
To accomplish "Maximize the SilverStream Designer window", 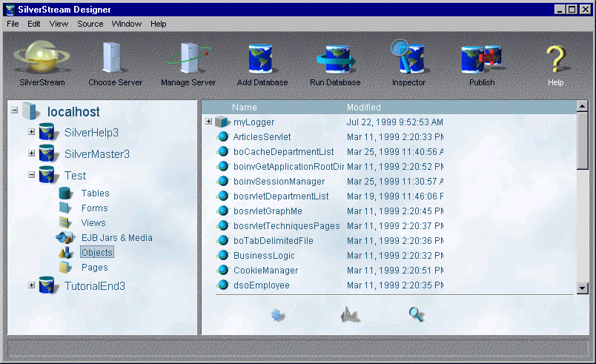I will tap(572, 10).
